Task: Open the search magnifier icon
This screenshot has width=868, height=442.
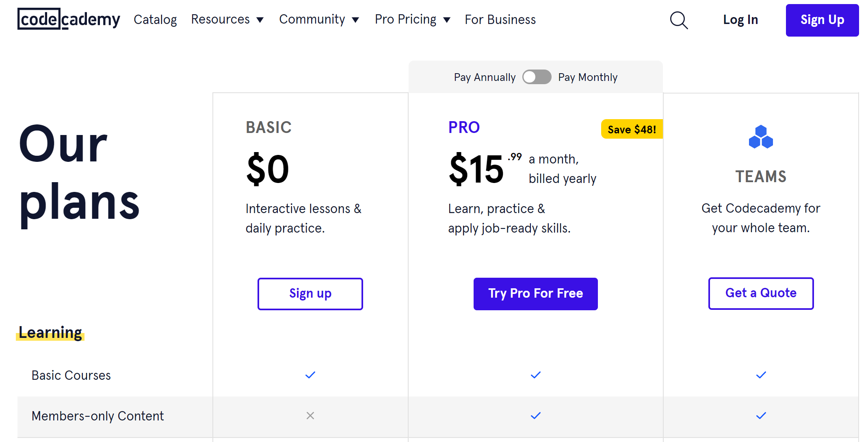Action: (679, 20)
